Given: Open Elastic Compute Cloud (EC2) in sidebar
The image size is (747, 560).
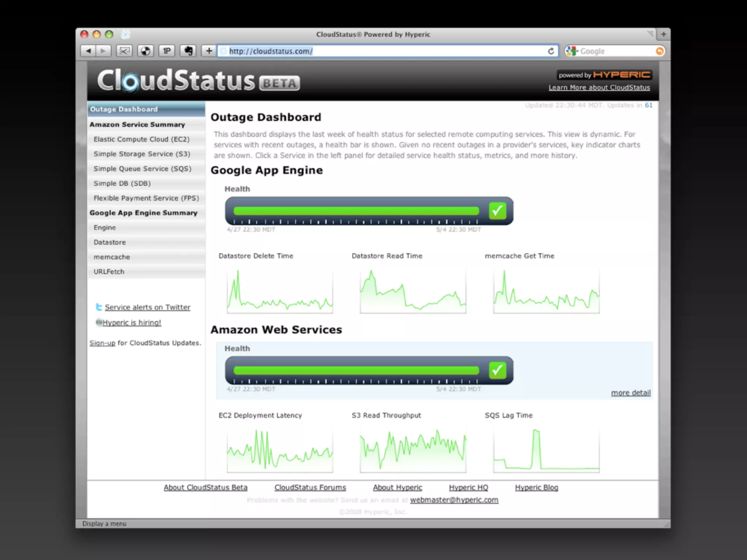Looking at the screenshot, I should pos(142,139).
